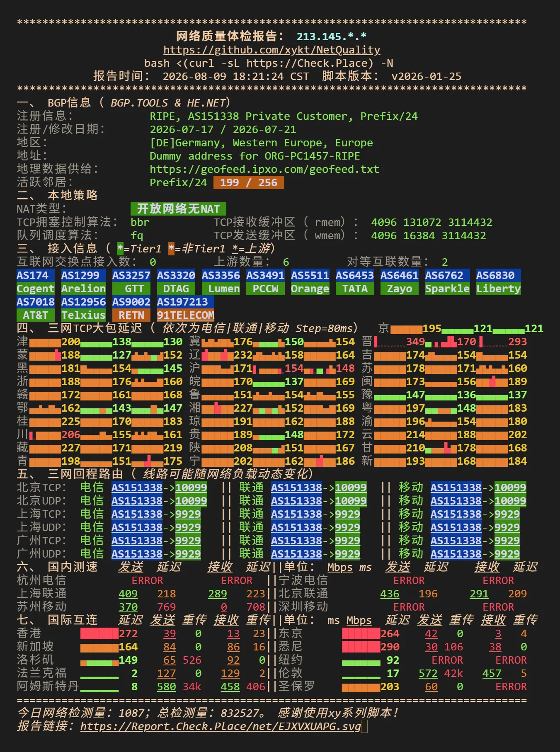Open the github.com/xykt/NetQuality link
This screenshot has width=560, height=752.
[272, 50]
